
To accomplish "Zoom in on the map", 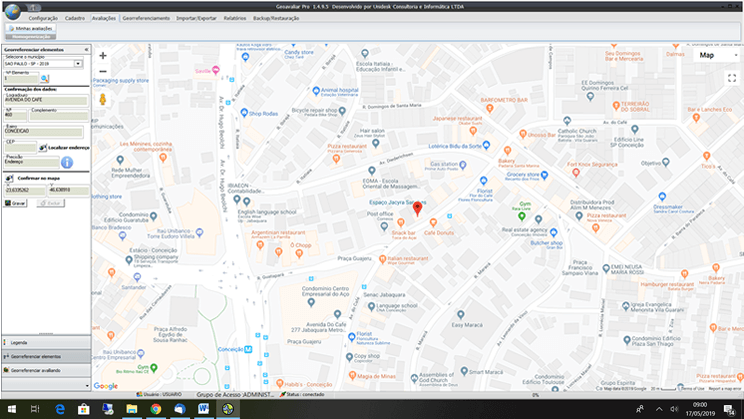I will (x=103, y=56).
